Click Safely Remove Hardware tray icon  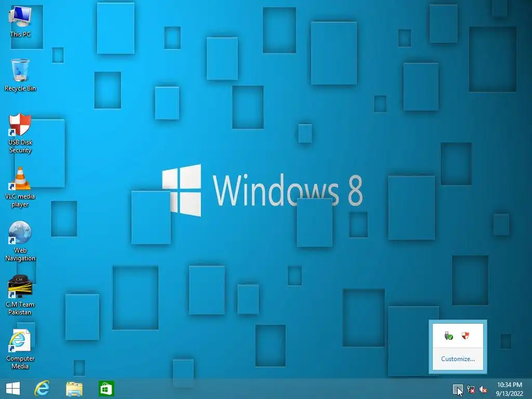click(x=449, y=336)
